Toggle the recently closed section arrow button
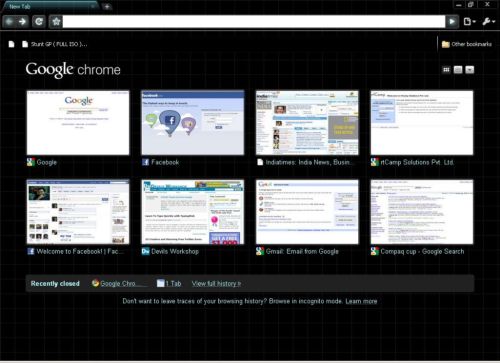The height and width of the screenshot is (363, 500). click(x=470, y=69)
